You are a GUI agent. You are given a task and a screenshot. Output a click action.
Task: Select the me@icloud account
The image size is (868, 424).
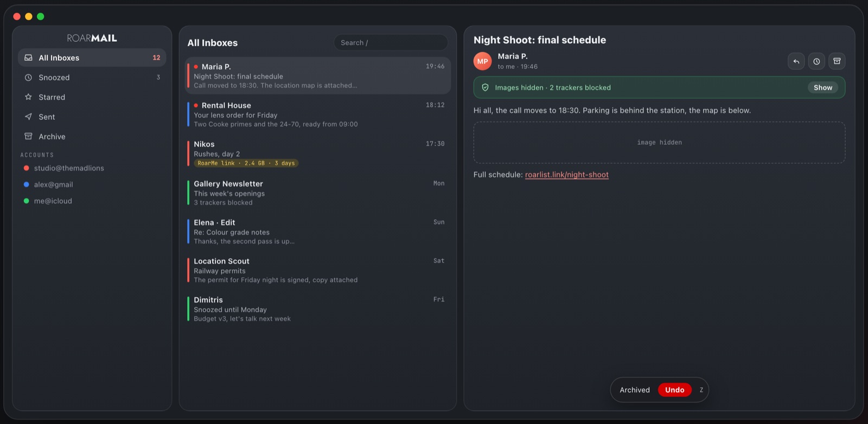(x=92, y=201)
